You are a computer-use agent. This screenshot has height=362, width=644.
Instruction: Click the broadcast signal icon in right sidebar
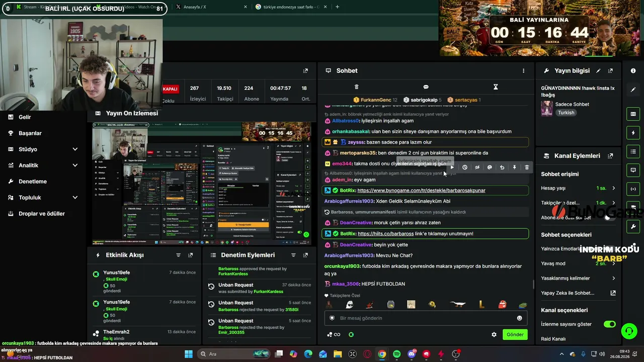click(633, 189)
